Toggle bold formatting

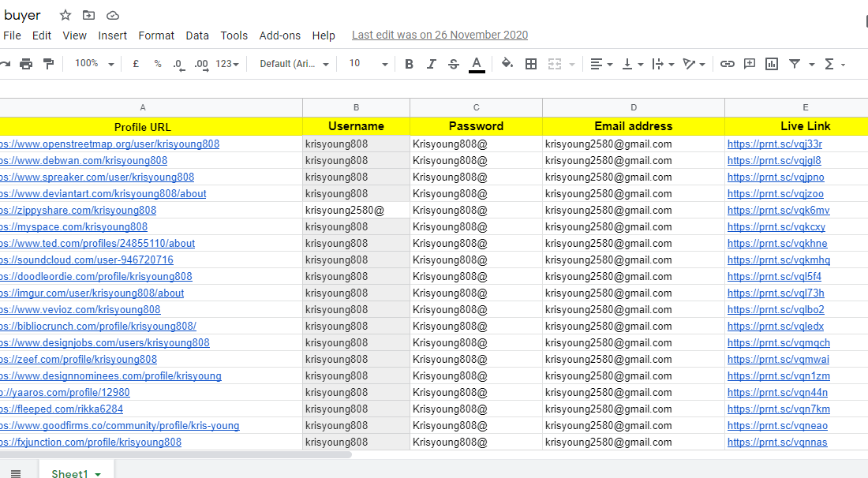click(x=409, y=64)
